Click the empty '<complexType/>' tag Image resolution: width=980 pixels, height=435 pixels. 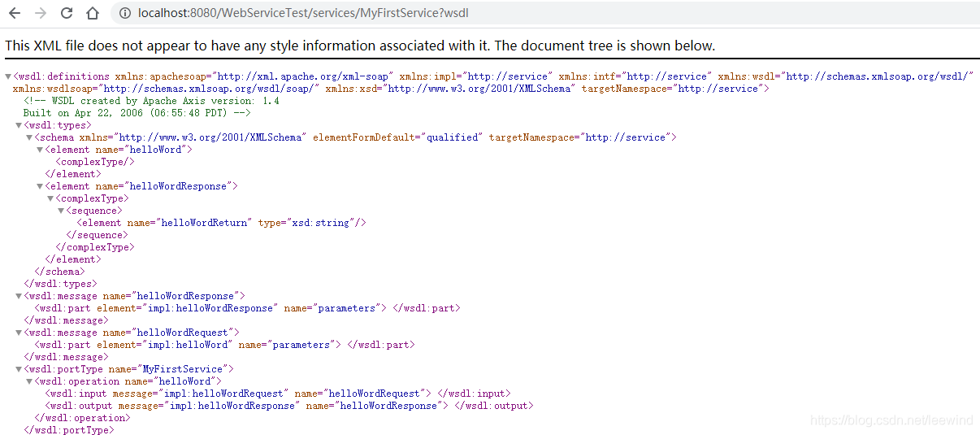tap(94, 162)
